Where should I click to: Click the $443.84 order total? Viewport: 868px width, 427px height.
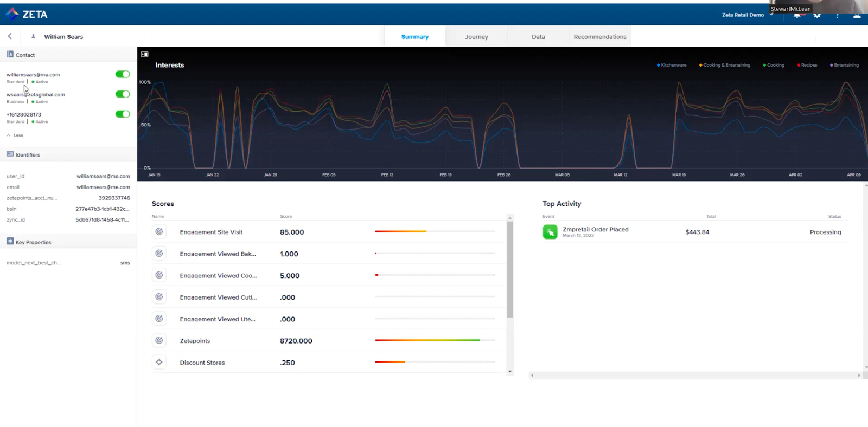pyautogui.click(x=697, y=232)
